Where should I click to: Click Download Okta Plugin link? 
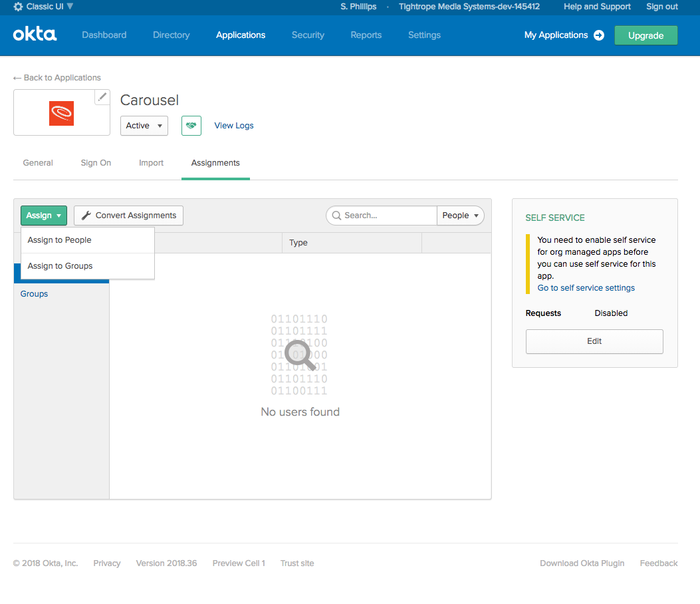(x=582, y=563)
